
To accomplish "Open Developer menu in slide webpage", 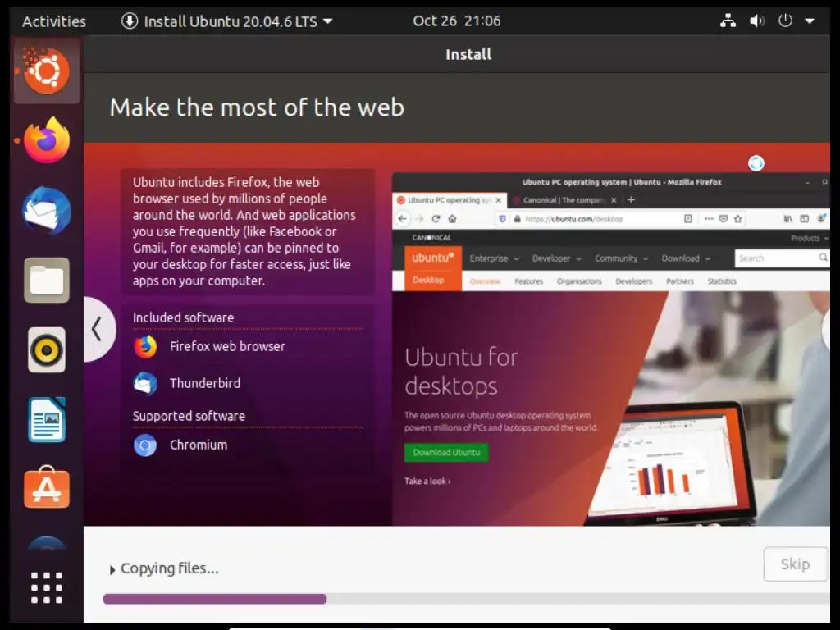I will 556,258.
